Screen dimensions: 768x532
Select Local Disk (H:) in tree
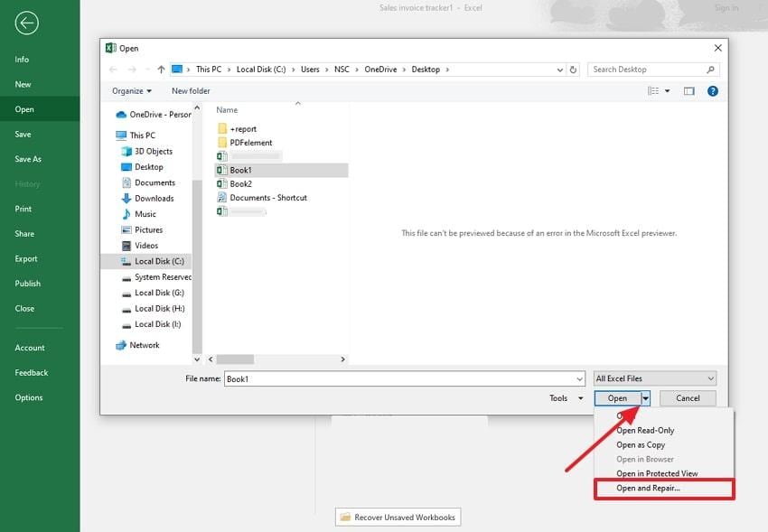tap(159, 308)
